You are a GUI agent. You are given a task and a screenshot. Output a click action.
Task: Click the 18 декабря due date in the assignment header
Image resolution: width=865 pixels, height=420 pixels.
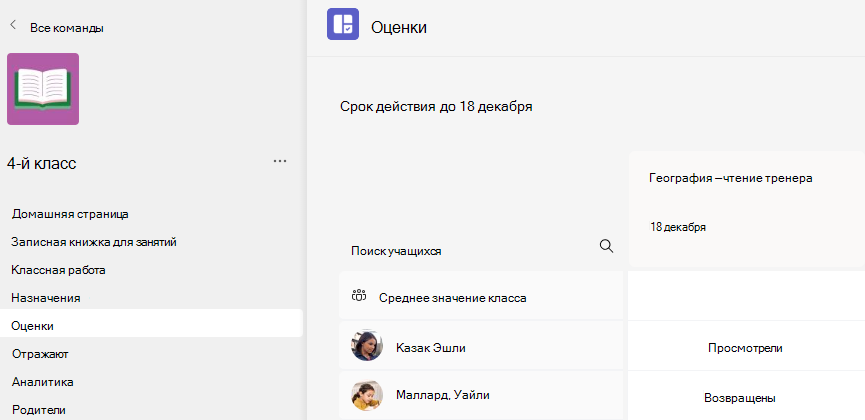coord(678,227)
